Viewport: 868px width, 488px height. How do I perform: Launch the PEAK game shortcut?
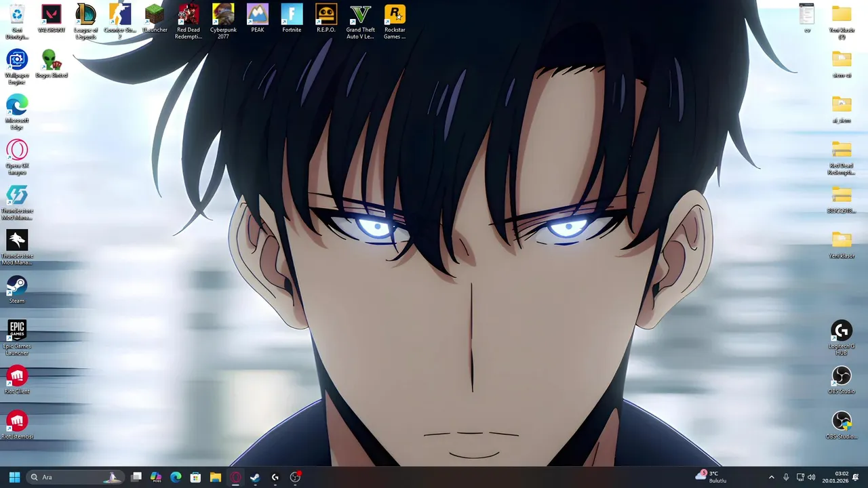click(258, 18)
